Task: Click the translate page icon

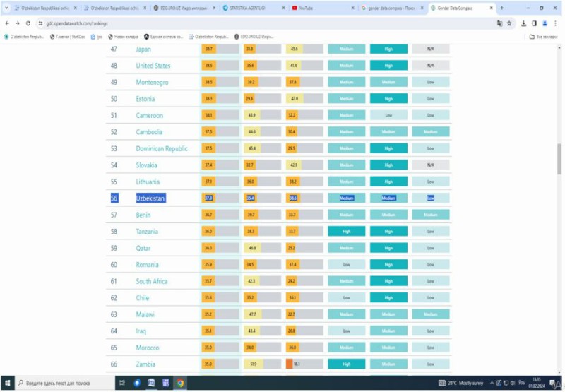Action: point(499,23)
